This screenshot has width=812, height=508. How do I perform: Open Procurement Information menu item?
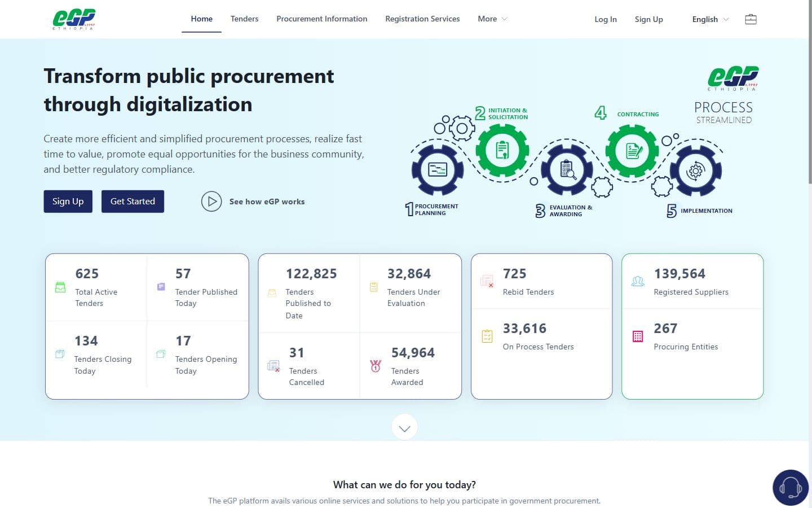tap(321, 19)
